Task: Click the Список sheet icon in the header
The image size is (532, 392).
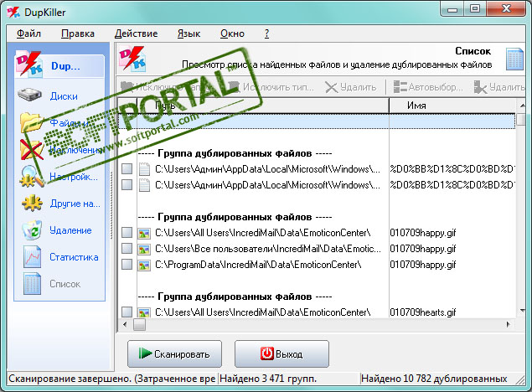Action: coord(514,59)
